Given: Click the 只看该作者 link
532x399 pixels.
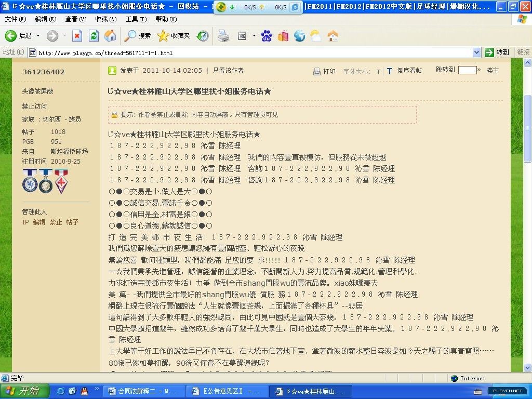Looking at the screenshot, I should (x=228, y=71).
